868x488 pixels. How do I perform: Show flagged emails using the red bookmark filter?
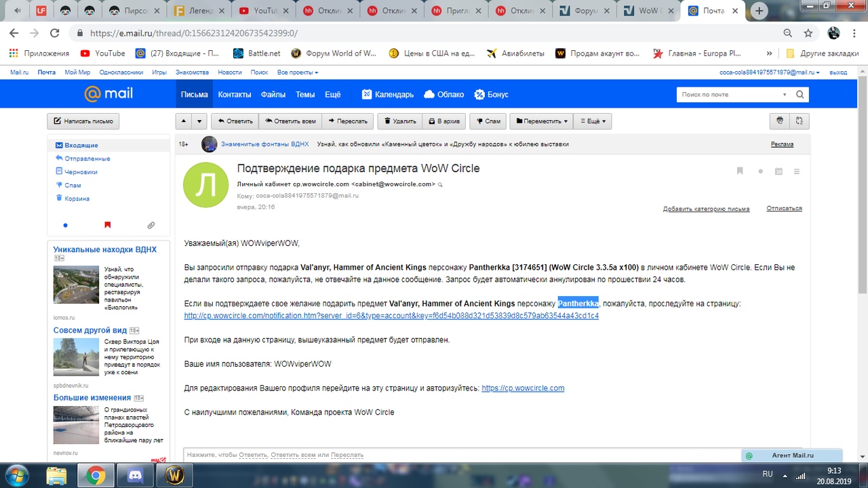pos(107,225)
